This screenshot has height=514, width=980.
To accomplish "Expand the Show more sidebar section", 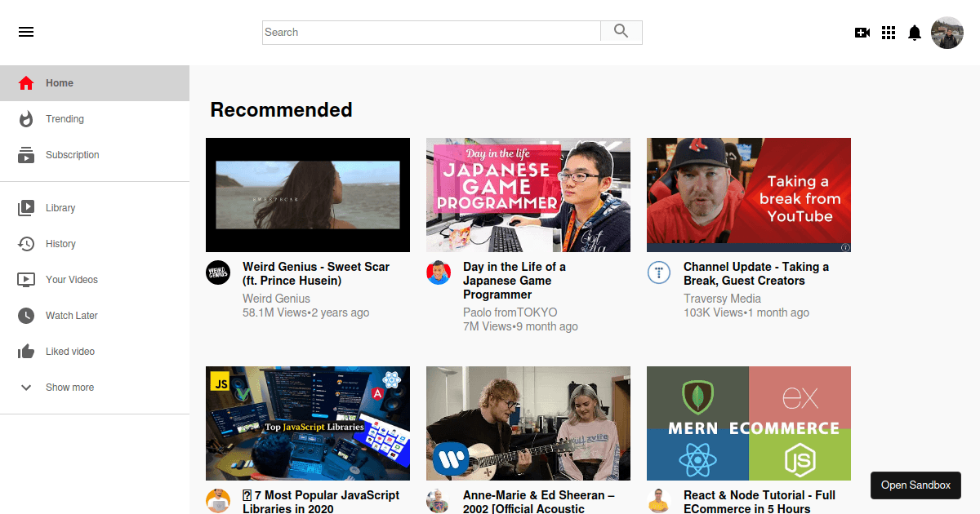I will [25, 387].
